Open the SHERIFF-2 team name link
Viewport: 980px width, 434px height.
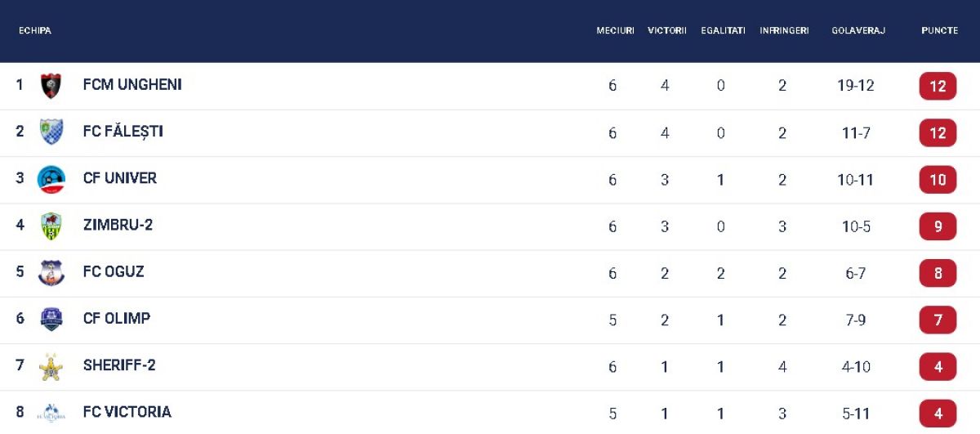(x=119, y=366)
